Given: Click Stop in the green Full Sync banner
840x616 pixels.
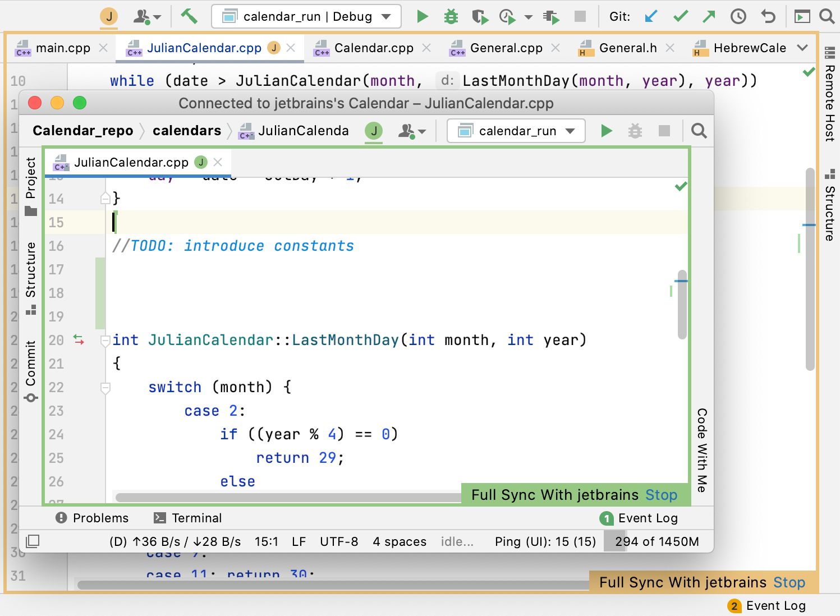Looking at the screenshot, I should tap(661, 495).
